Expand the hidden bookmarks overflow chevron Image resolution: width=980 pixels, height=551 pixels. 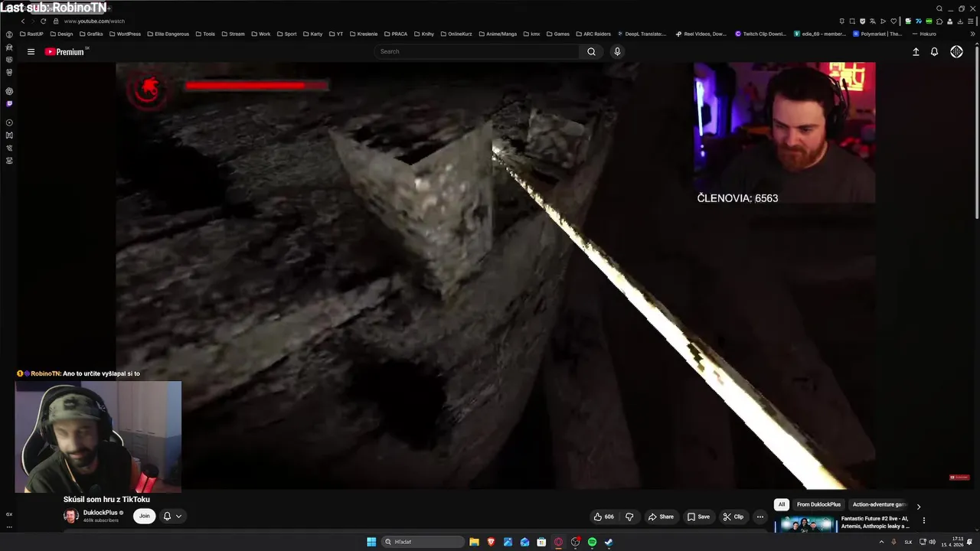pos(972,34)
